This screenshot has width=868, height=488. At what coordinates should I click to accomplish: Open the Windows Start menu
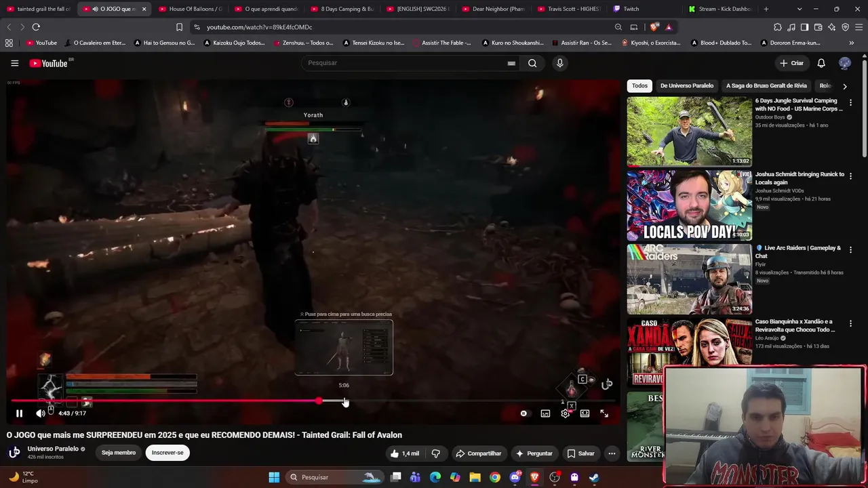[x=274, y=477]
